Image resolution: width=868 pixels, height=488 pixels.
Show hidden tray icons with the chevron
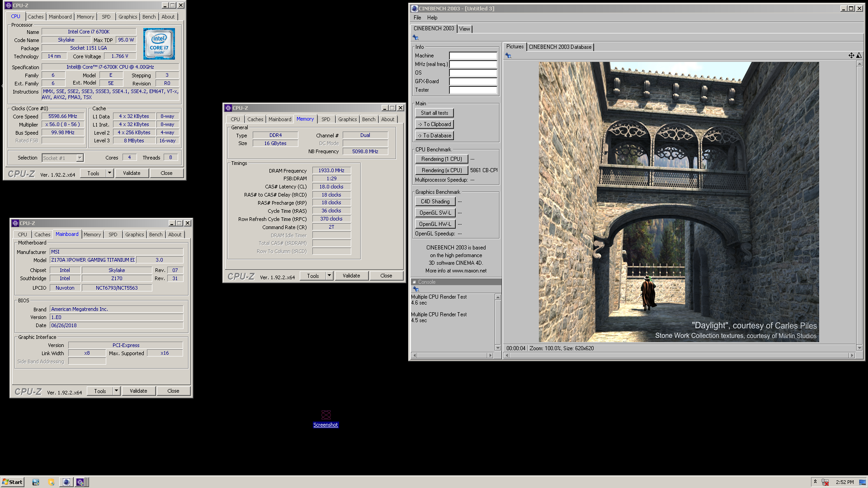(815, 482)
